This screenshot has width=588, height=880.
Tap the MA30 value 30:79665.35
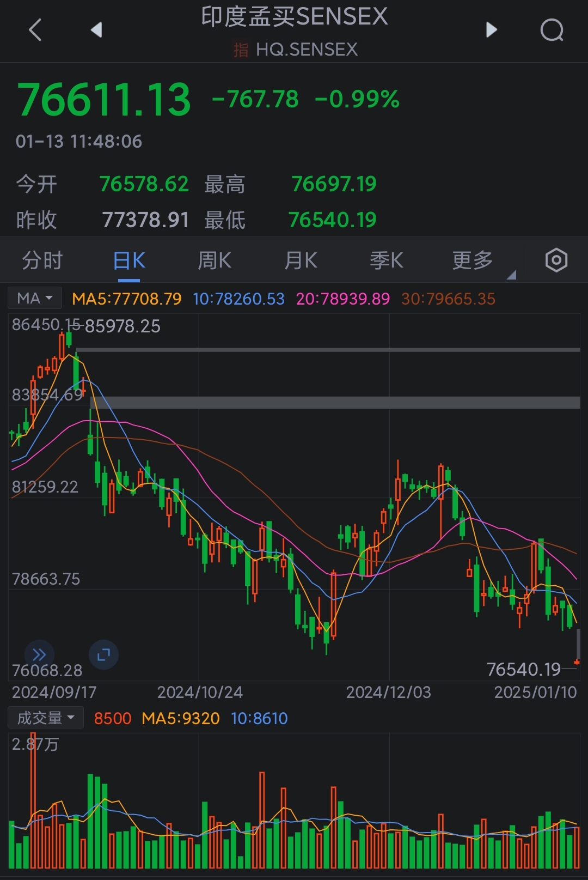tap(449, 299)
